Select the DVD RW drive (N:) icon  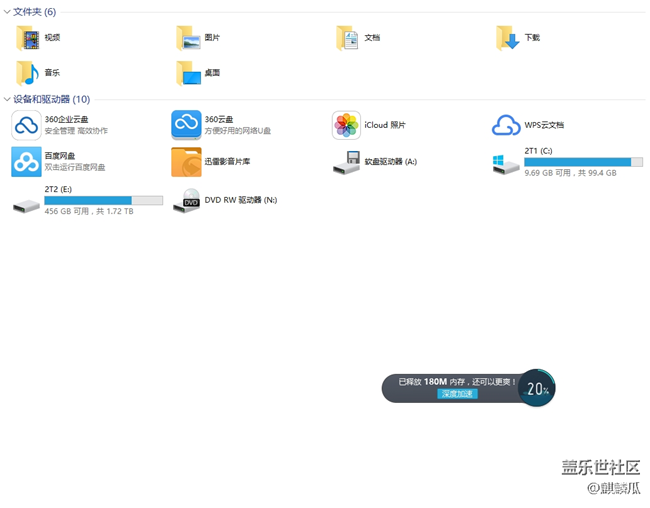(186, 200)
